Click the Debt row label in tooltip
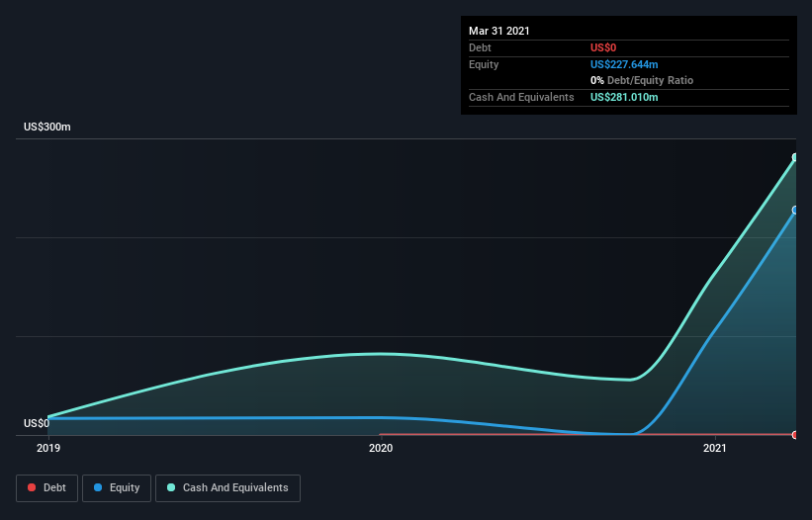The image size is (812, 520). point(480,47)
